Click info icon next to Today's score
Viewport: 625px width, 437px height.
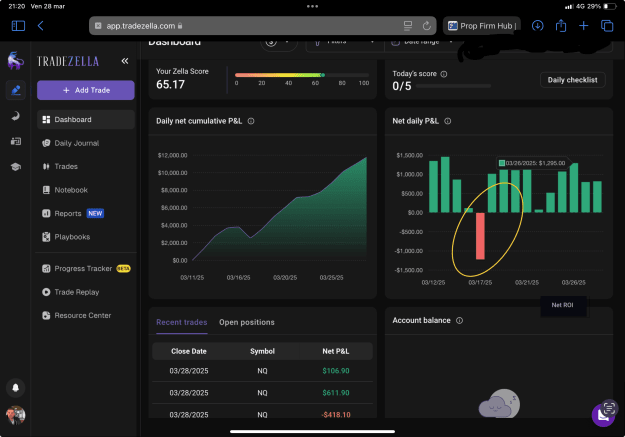pos(444,74)
